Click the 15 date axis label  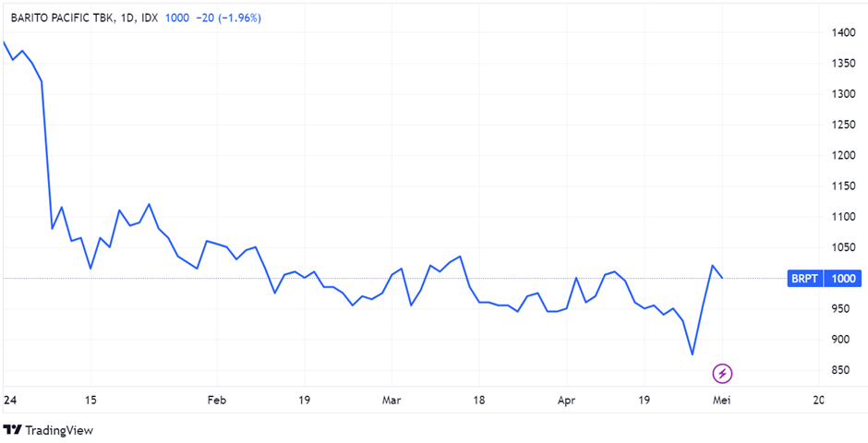[x=91, y=400]
